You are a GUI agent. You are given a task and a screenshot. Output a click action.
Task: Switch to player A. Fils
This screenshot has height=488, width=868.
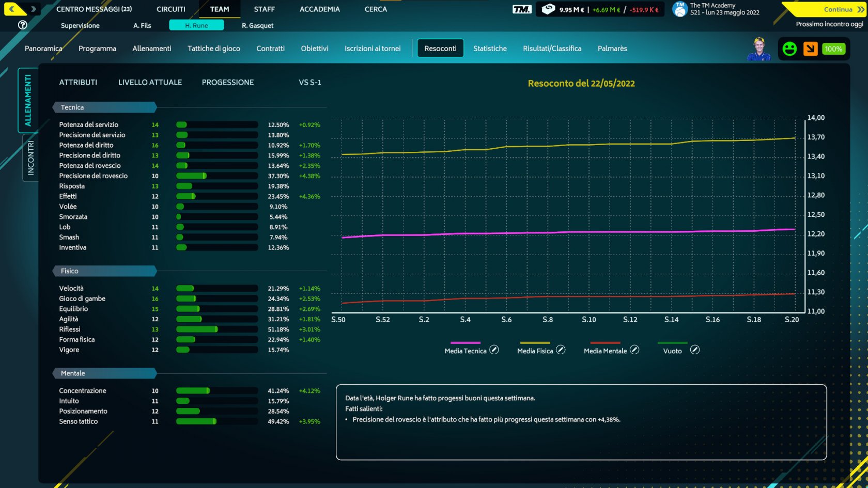click(142, 25)
